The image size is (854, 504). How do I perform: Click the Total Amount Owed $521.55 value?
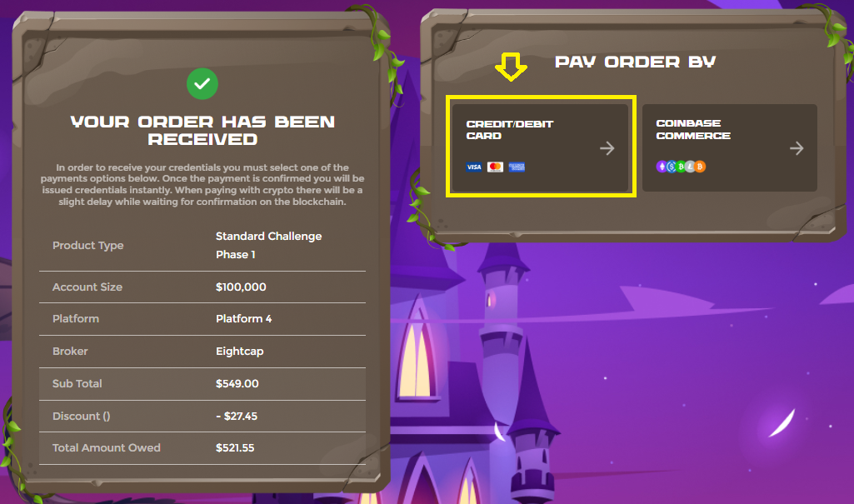pos(235,448)
